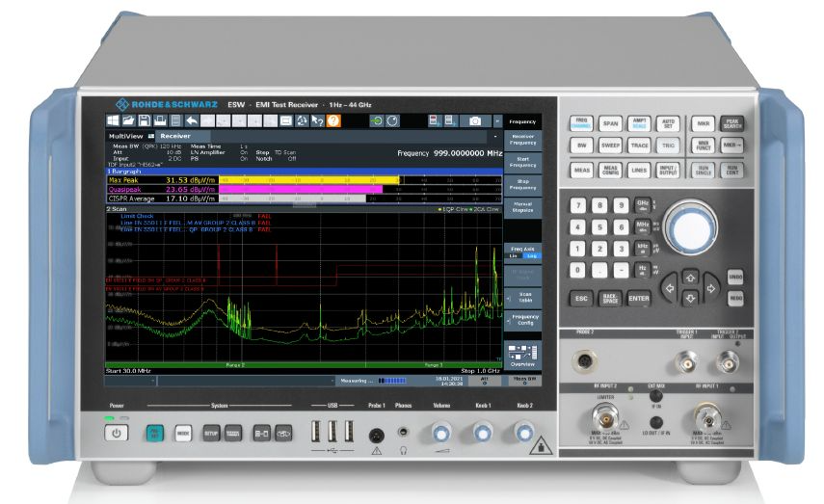Click the context help pointer icon

tap(317, 120)
